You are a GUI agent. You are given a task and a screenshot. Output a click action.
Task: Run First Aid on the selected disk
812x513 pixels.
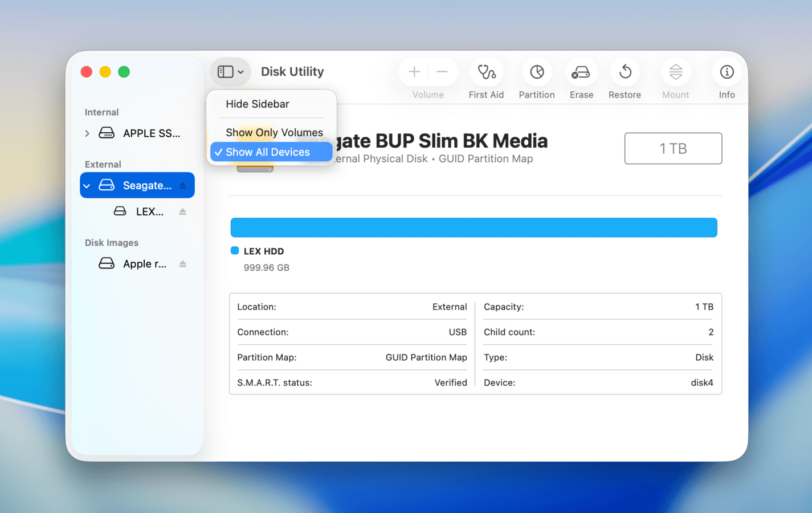486,72
